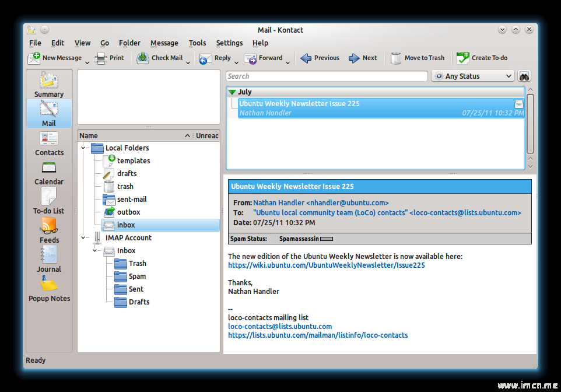Open the Message menu
Viewport: 561px width, 392px height.
(164, 43)
